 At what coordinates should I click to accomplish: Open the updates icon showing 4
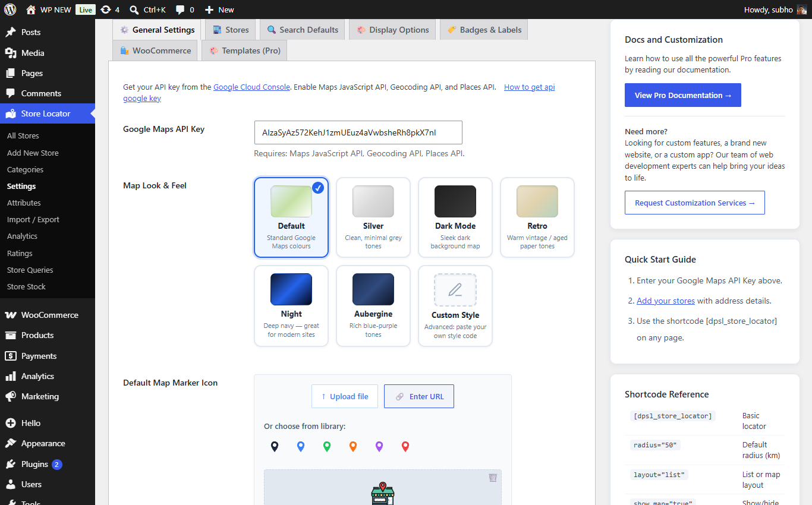coord(106,10)
